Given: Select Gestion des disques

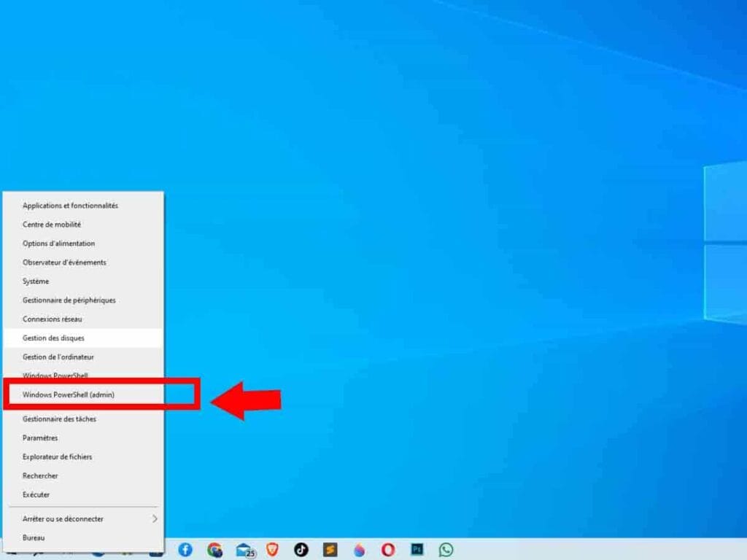Looking at the screenshot, I should tap(55, 338).
